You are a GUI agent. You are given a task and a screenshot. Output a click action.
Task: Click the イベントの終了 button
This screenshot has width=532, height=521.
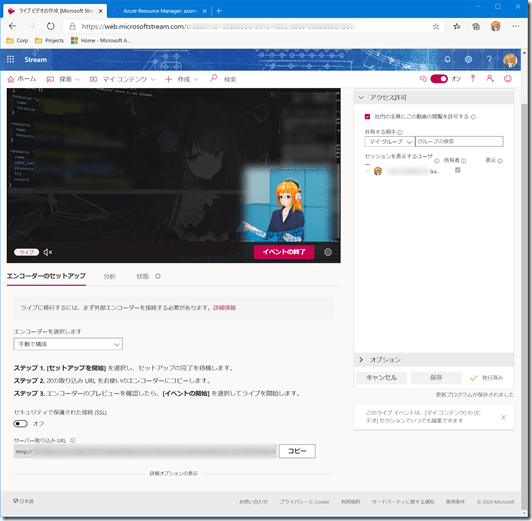(x=284, y=252)
